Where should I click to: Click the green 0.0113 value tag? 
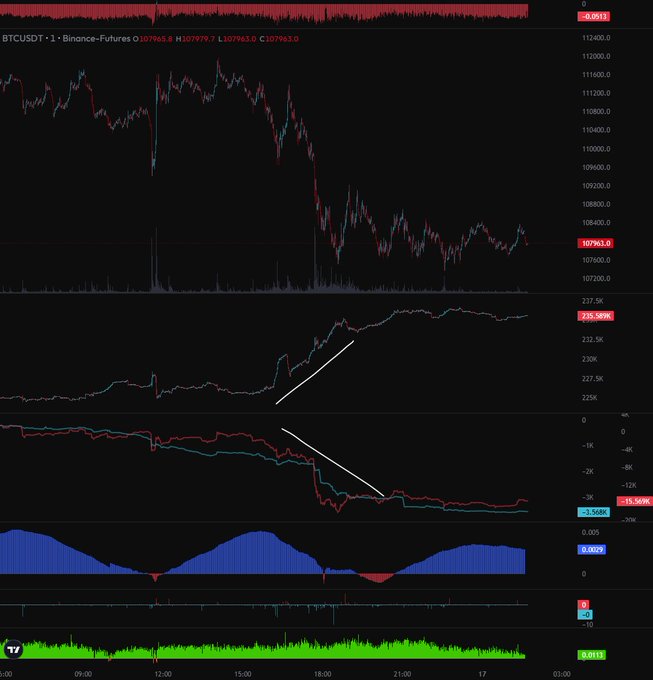595,655
